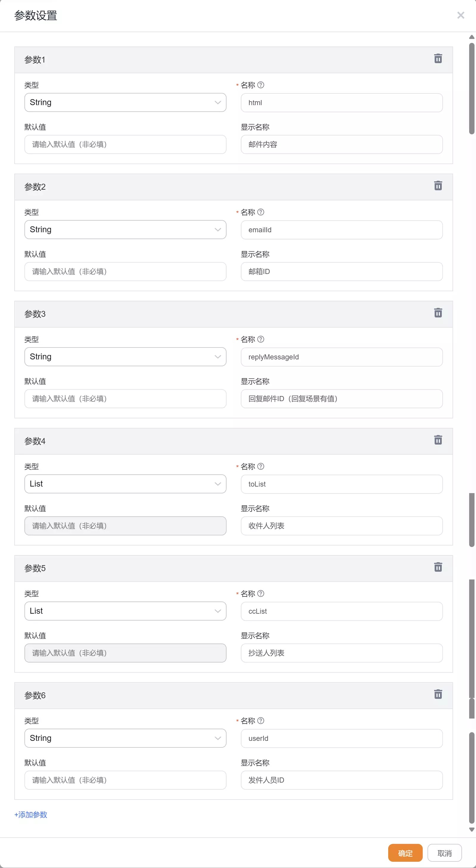Viewport: 476px width, 868px height.
Task: Close the 参数设置 dialog
Action: (461, 15)
